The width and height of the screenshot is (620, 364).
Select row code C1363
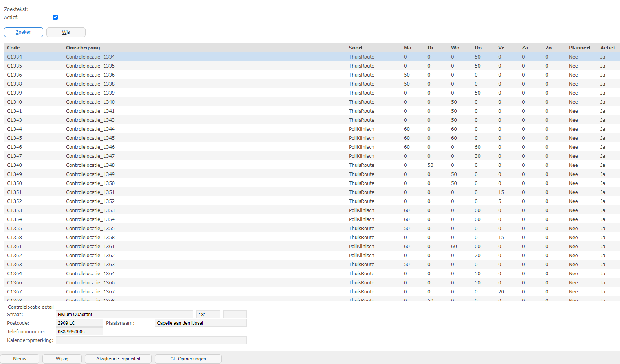coord(312,265)
